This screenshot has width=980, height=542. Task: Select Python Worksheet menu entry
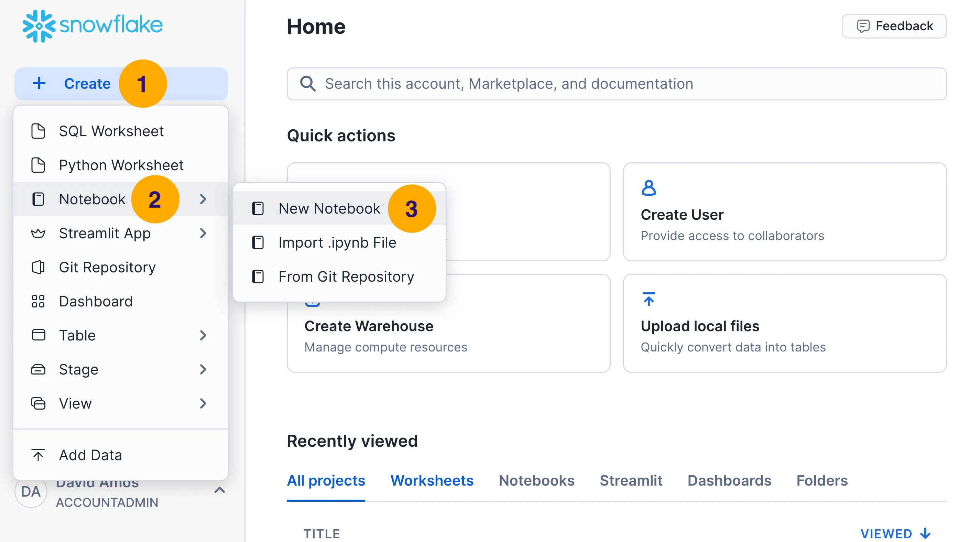tap(121, 165)
